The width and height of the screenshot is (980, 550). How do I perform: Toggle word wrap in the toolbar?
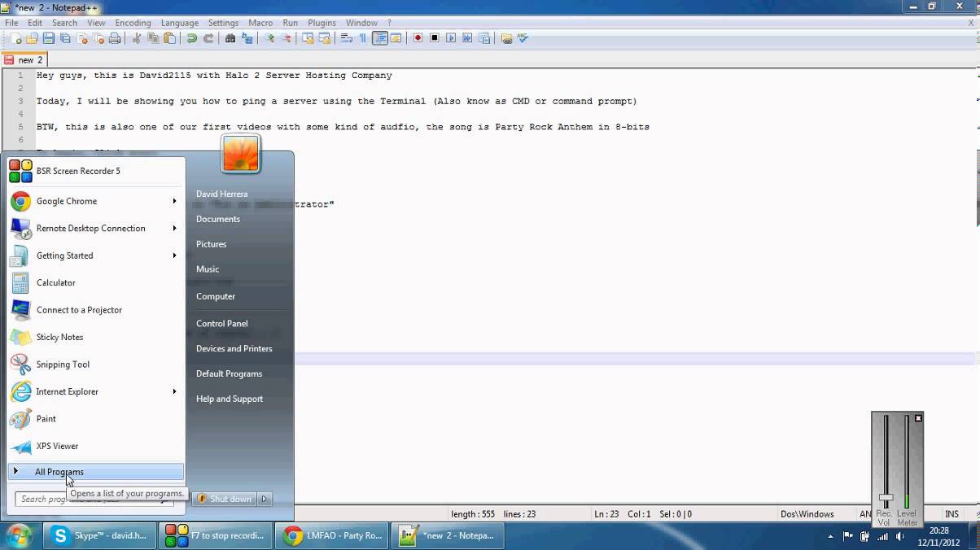(347, 38)
